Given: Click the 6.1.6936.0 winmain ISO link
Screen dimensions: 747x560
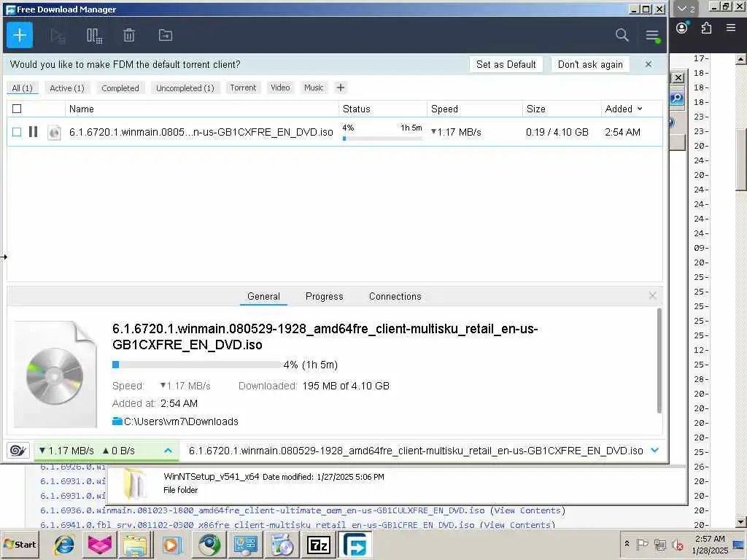Looking at the screenshot, I should [262, 510].
